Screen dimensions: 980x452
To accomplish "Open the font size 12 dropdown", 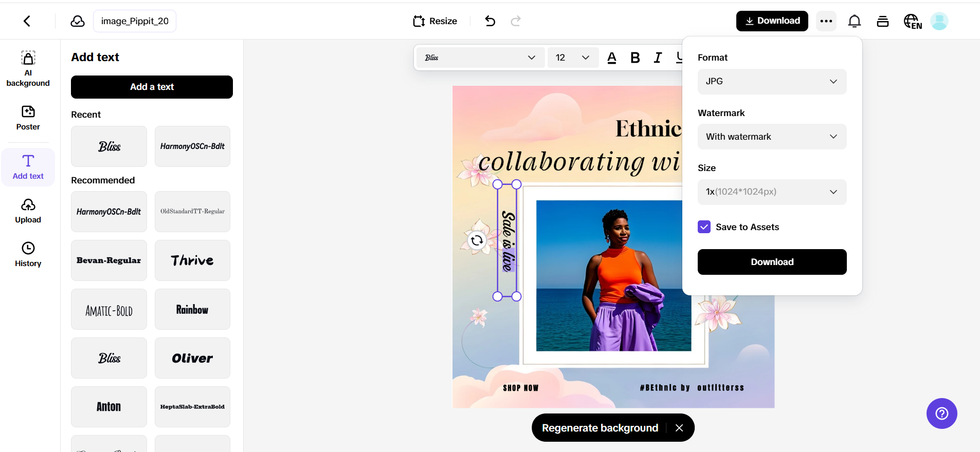I will (573, 58).
